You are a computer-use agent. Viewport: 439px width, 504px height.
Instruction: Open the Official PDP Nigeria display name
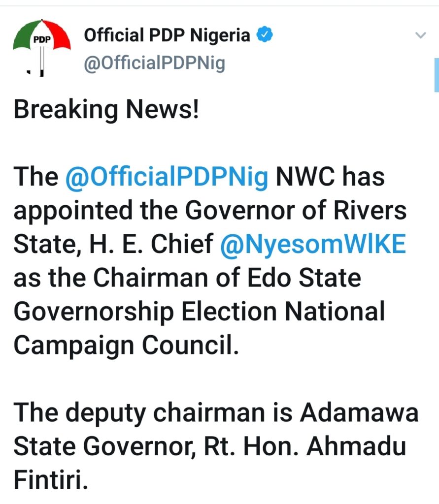point(167,35)
